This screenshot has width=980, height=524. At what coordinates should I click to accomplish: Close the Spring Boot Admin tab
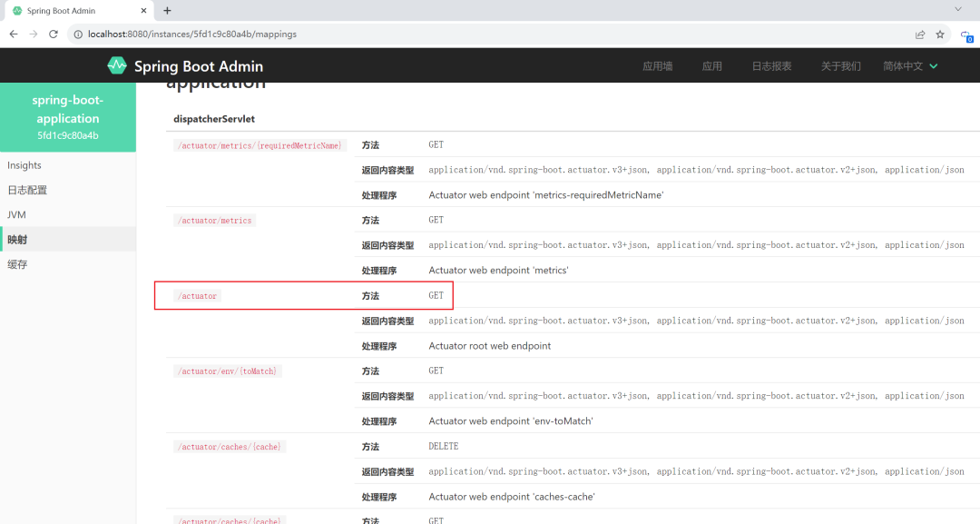tap(143, 11)
